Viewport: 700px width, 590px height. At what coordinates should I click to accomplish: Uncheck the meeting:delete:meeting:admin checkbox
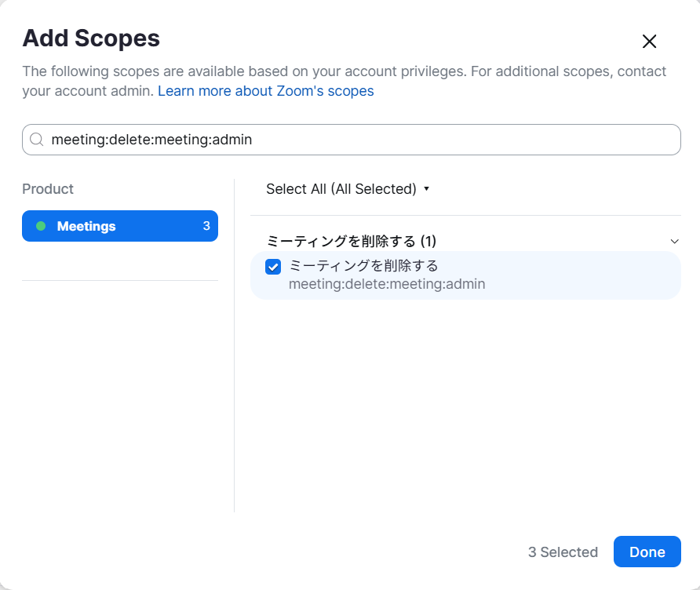[273, 267]
